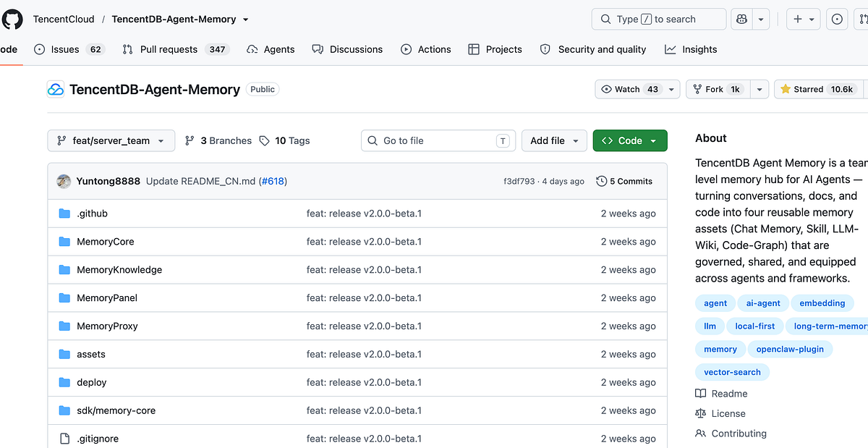Click the .github folder icon
This screenshot has width=868, height=448.
pos(64,214)
